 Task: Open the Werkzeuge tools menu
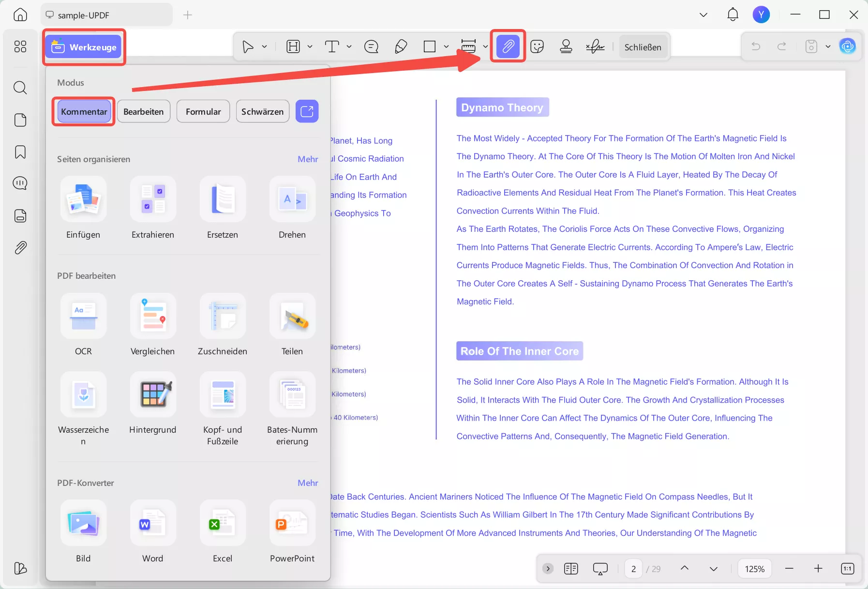[84, 47]
